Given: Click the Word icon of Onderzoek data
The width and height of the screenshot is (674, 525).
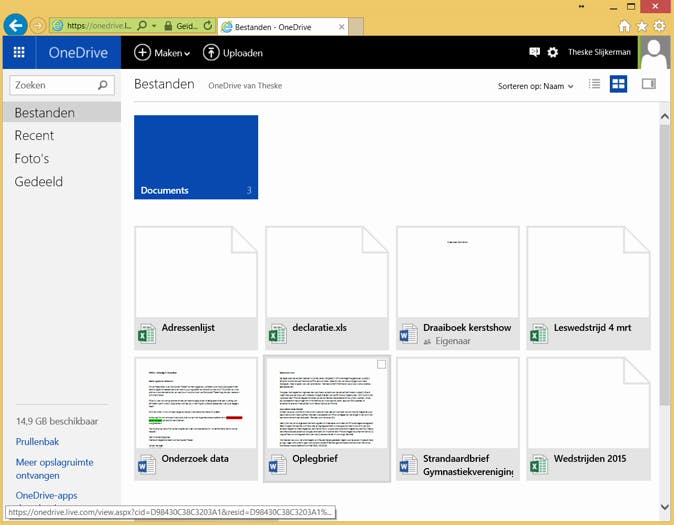Looking at the screenshot, I should (147, 465).
